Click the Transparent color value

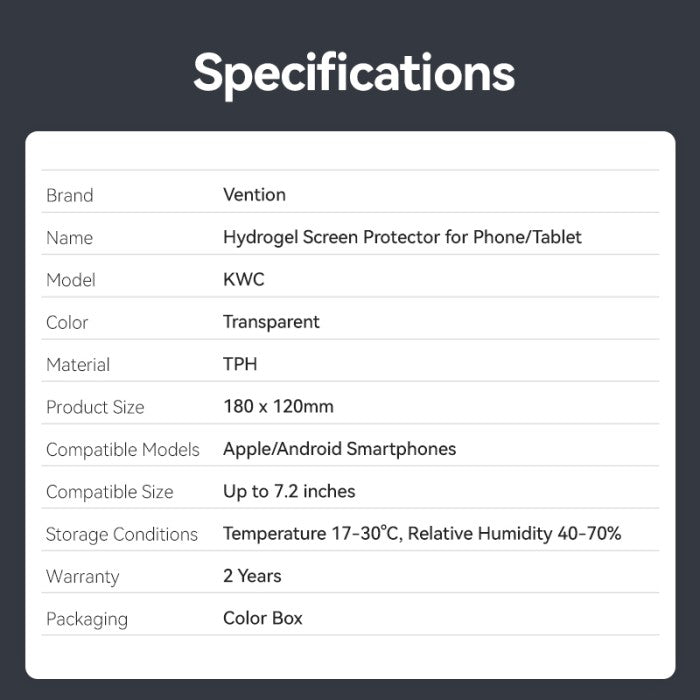point(271,322)
